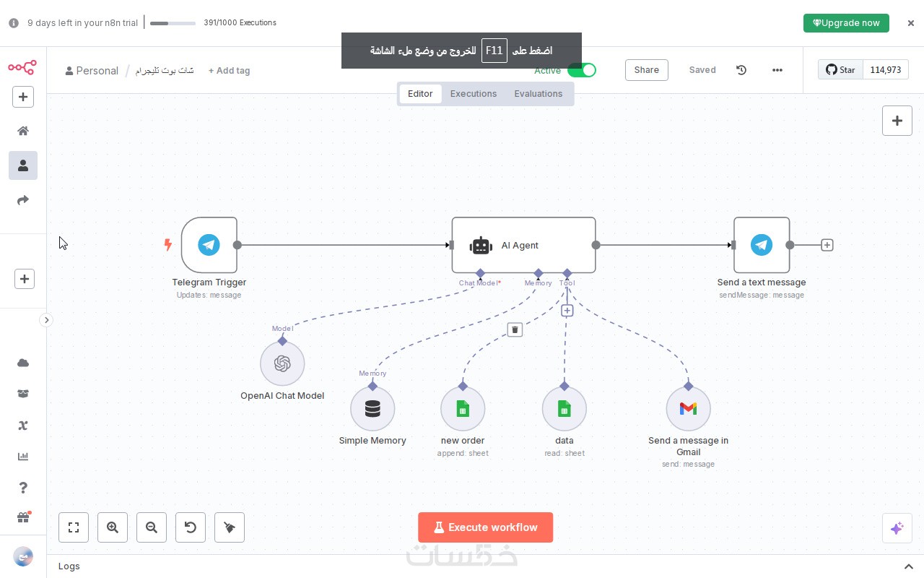
Task: Click the Saved status text
Action: pyautogui.click(x=702, y=70)
